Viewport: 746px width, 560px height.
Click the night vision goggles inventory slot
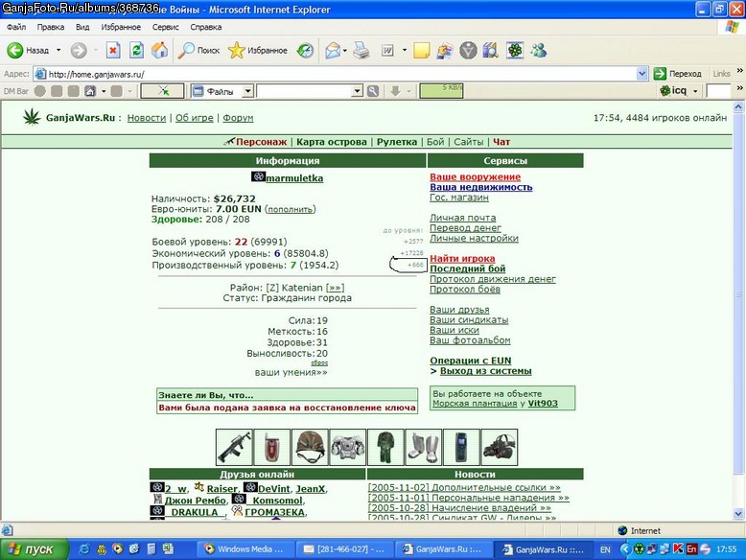point(499,447)
